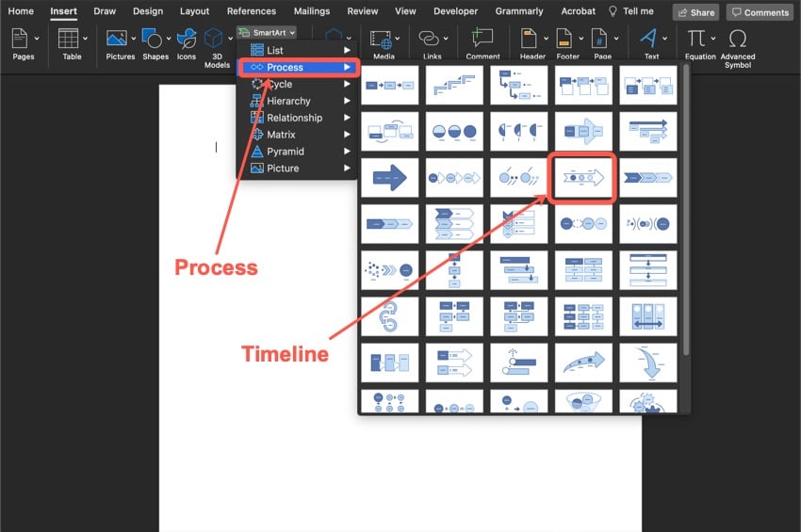Viewport: 801px width, 532px height.
Task: Choose the Upward Arrow thumbnail
Action: click(583, 363)
